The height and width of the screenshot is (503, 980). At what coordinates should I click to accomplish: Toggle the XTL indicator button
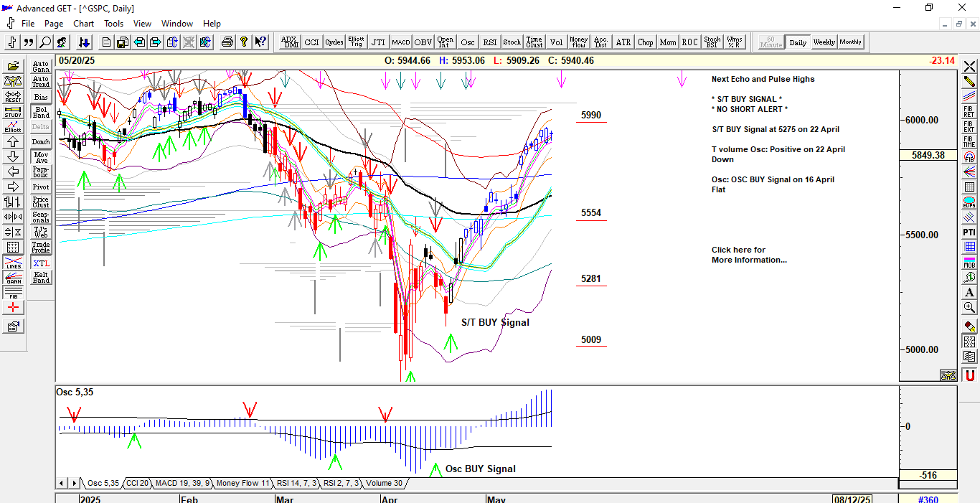click(41, 263)
